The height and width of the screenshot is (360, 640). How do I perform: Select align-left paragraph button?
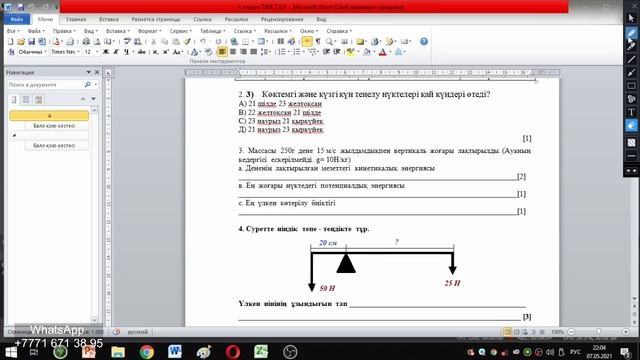[x=222, y=52]
